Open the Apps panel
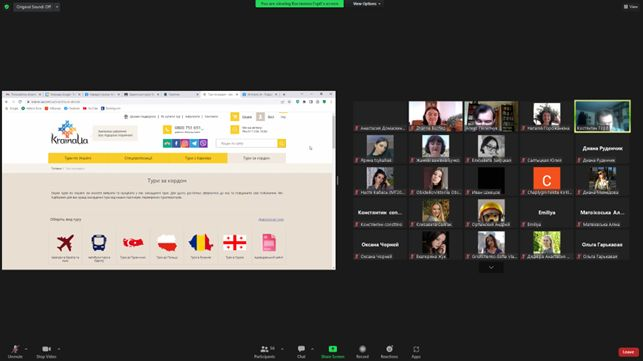Viewport: 643px width, 361px height. point(416,351)
